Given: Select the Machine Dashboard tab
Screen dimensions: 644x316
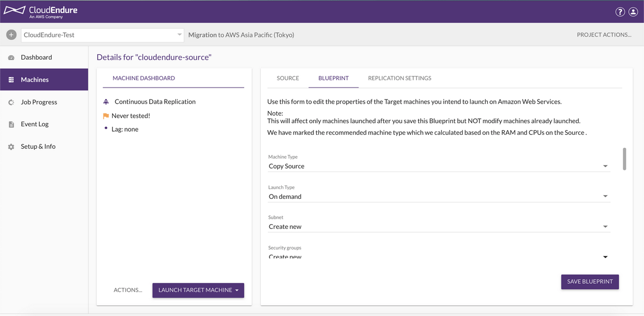Looking at the screenshot, I should coord(143,78).
